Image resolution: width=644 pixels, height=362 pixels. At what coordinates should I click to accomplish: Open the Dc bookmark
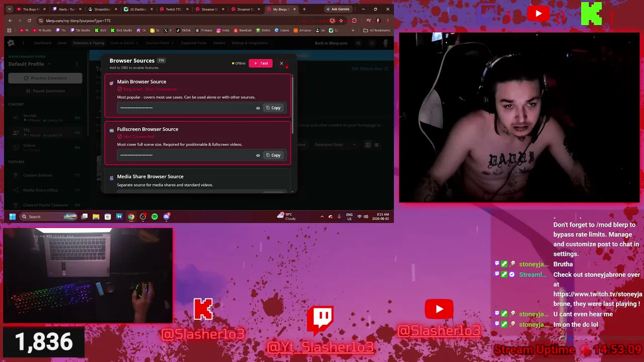pyautogui.click(x=141, y=30)
